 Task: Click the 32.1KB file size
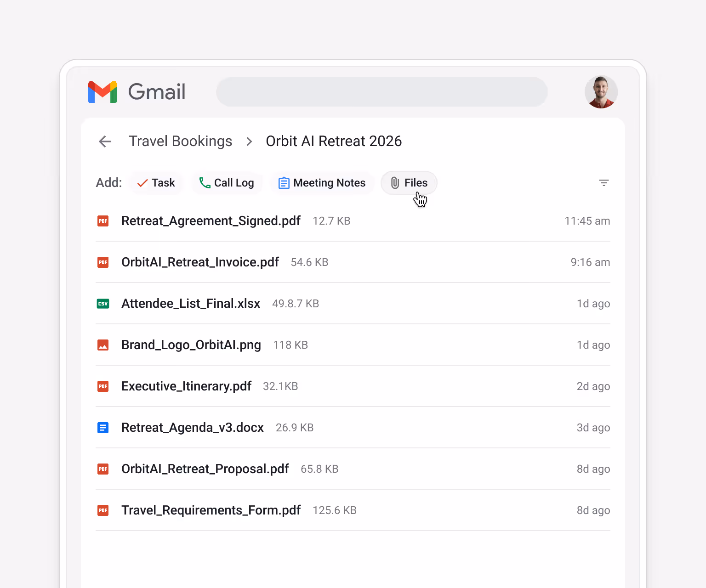tap(280, 386)
